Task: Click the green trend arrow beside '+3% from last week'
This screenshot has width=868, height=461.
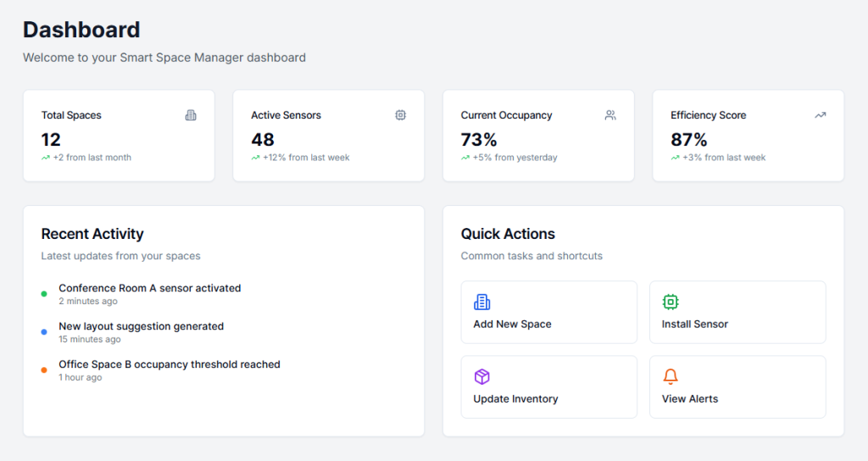Action: (x=676, y=158)
